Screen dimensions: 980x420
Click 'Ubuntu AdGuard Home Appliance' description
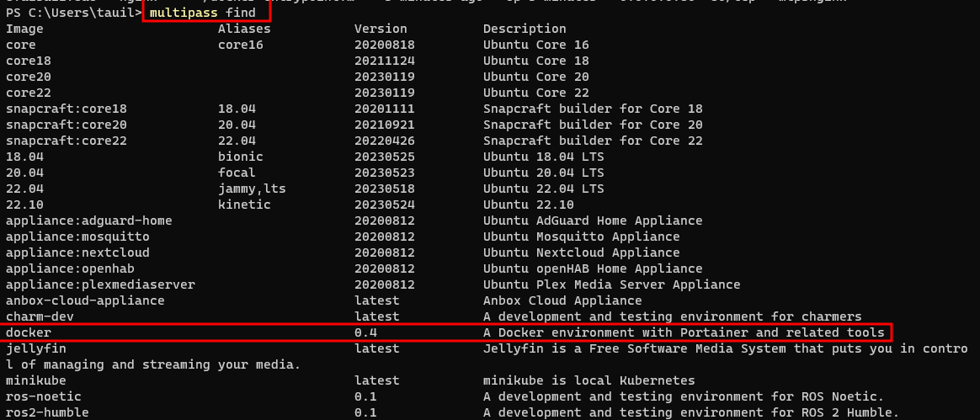(593, 221)
